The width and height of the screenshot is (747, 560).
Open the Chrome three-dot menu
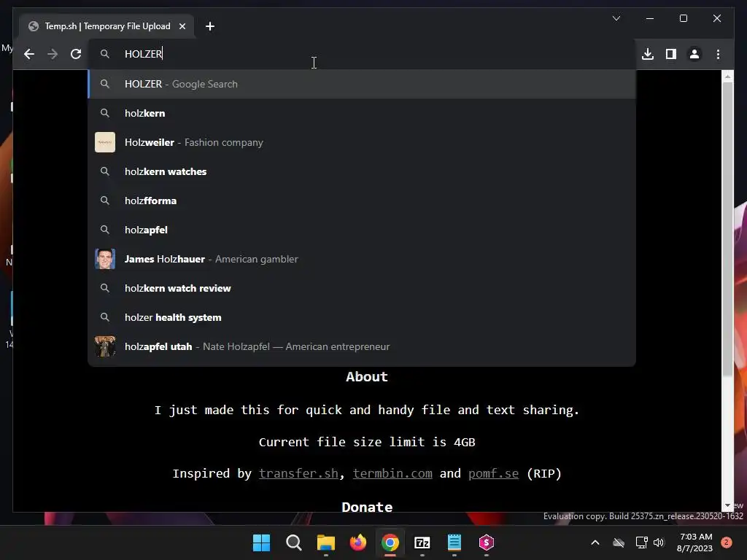718,54
